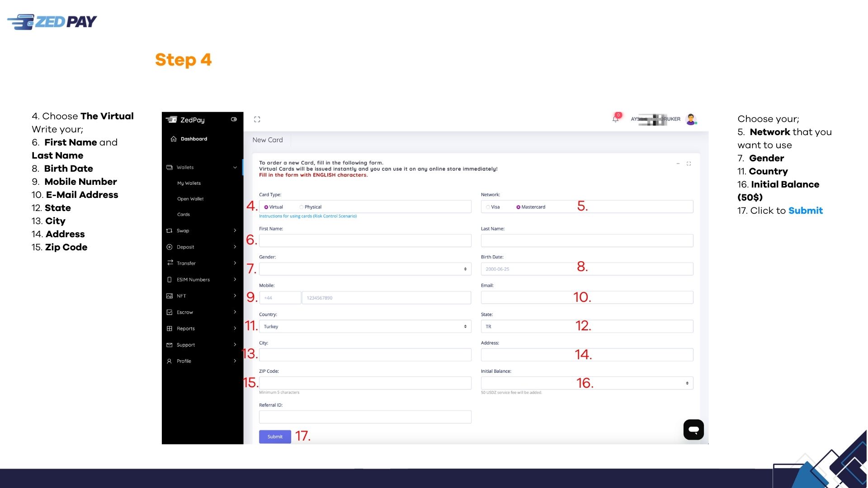Choose the Mastercard network option
The height and width of the screenshot is (488, 868).
click(518, 207)
